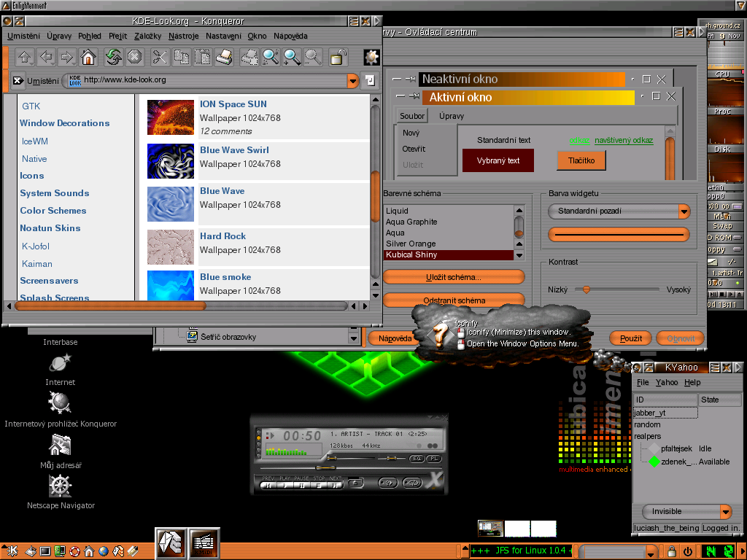
Task: Open the URL history dropdown in Konqueror
Action: 352,81
